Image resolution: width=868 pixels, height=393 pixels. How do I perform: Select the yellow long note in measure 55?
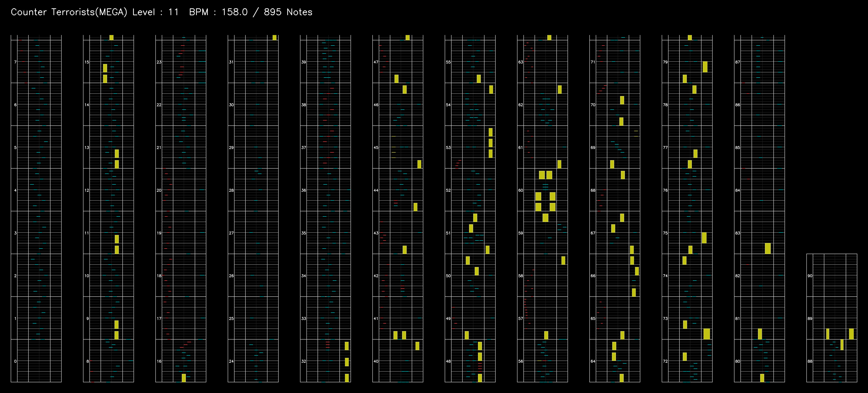pos(479,79)
